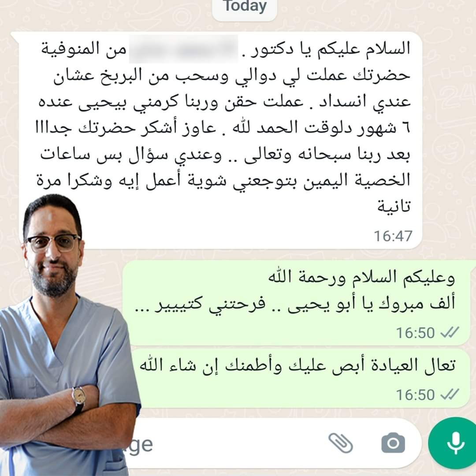
Task: Click the double check marks on "تعال العيادة" message
Action: click(x=450, y=394)
